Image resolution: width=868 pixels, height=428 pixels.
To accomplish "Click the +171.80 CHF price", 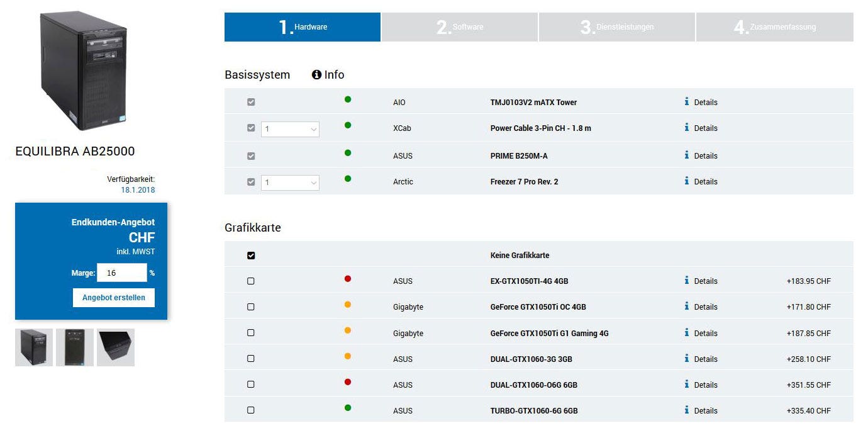I will (x=808, y=307).
